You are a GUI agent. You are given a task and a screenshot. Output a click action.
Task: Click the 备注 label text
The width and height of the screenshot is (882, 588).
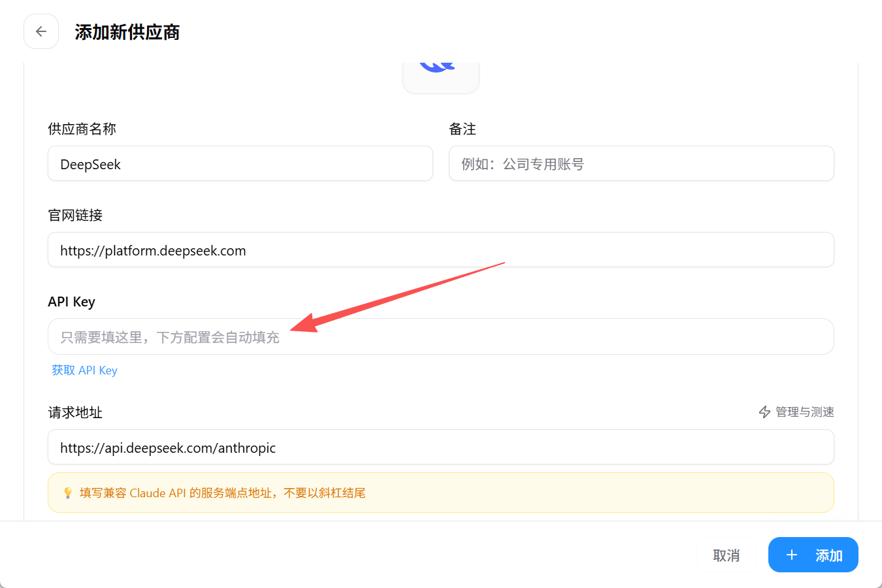tap(463, 129)
